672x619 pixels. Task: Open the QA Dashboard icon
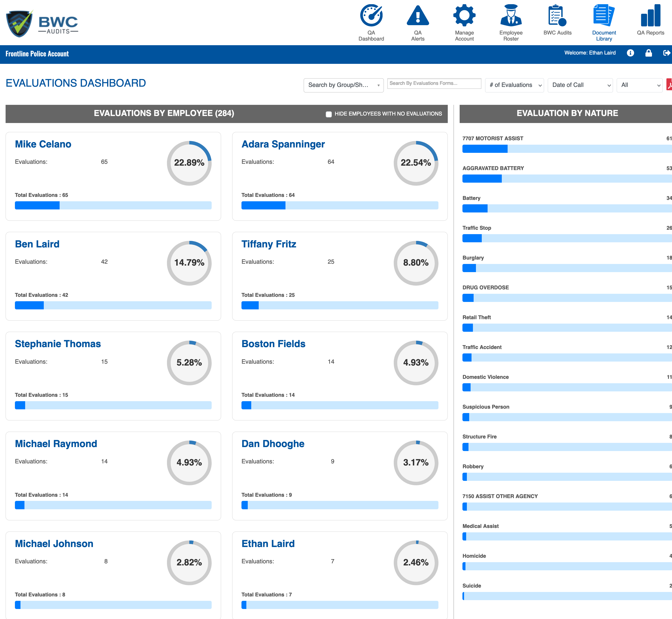[x=371, y=15]
